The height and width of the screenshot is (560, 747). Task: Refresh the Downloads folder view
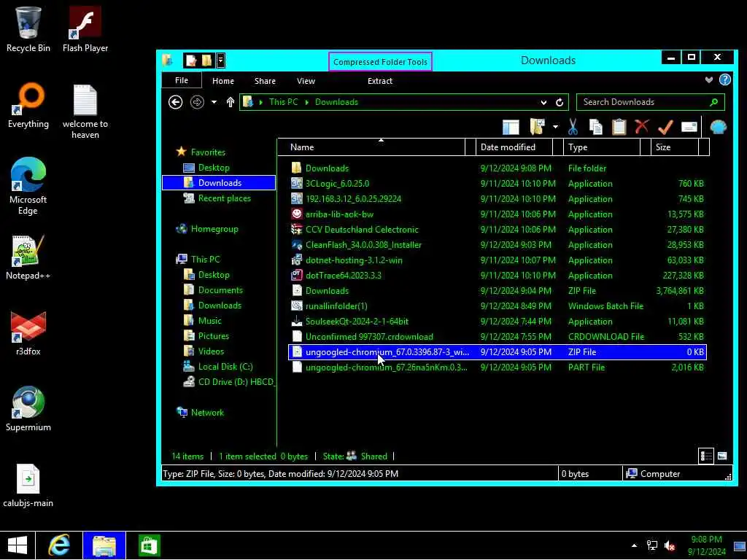[x=560, y=102]
